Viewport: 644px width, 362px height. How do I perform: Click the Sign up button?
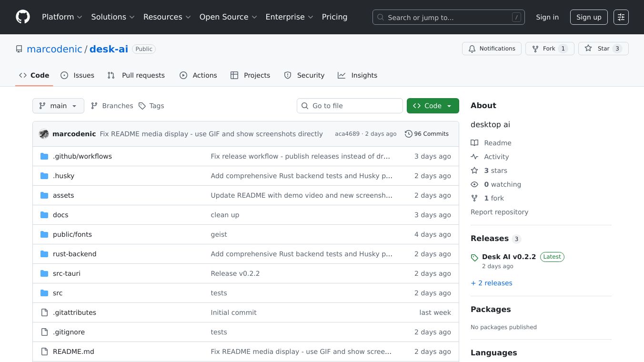pyautogui.click(x=588, y=17)
